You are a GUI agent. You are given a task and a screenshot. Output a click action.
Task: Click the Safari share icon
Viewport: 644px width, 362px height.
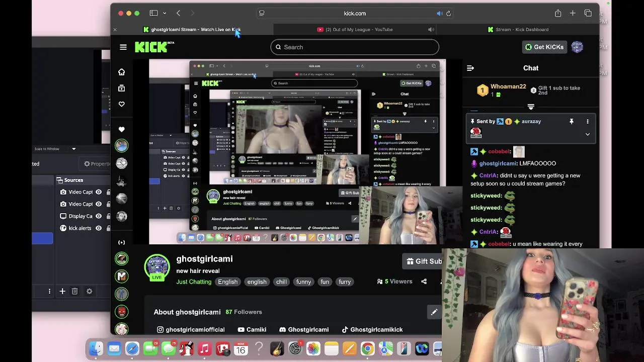pos(558,13)
